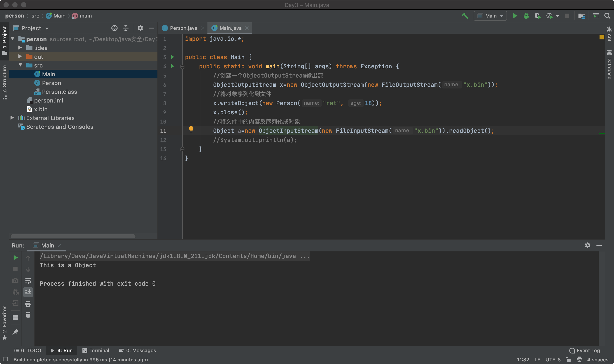Viewport: 614px width, 364px height.
Task: Click the trash icon to clear console output
Action: click(x=28, y=315)
